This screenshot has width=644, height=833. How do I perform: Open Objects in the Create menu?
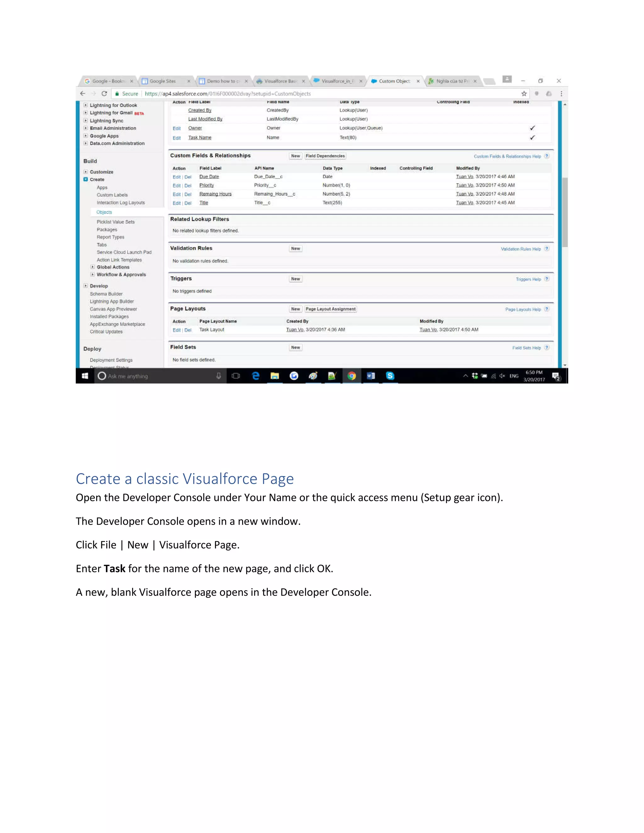[104, 212]
